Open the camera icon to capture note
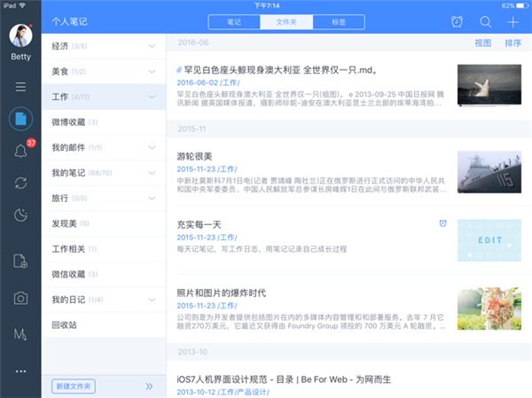Viewport: 532px width, 398px height. (x=20, y=297)
